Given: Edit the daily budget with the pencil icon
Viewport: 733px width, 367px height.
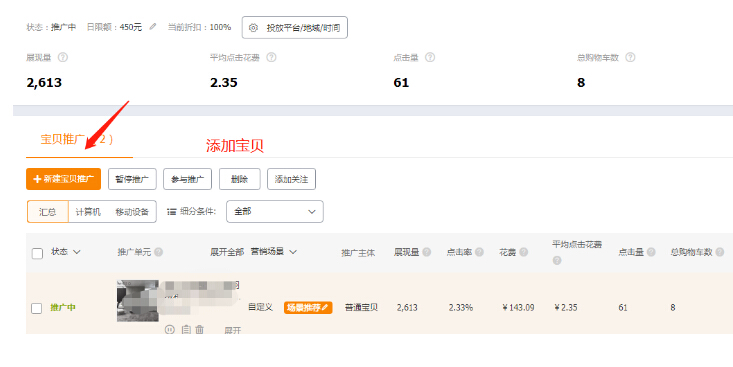Looking at the screenshot, I should [153, 27].
